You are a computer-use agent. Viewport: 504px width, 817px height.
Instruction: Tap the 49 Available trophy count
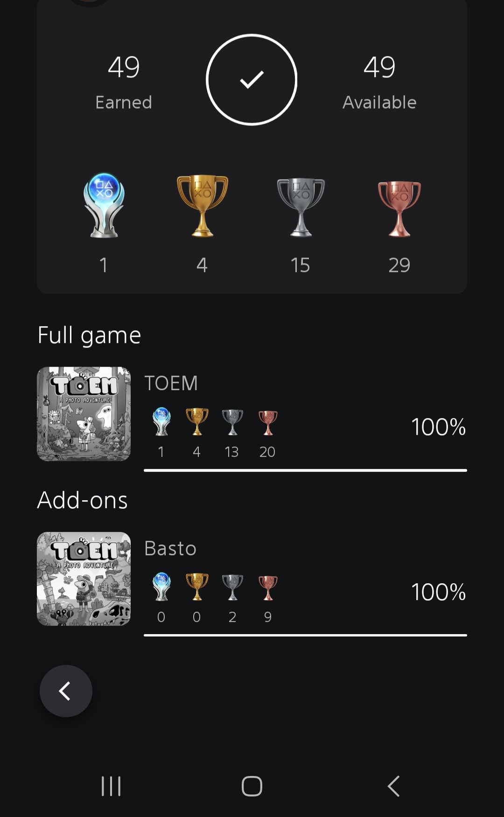(379, 67)
